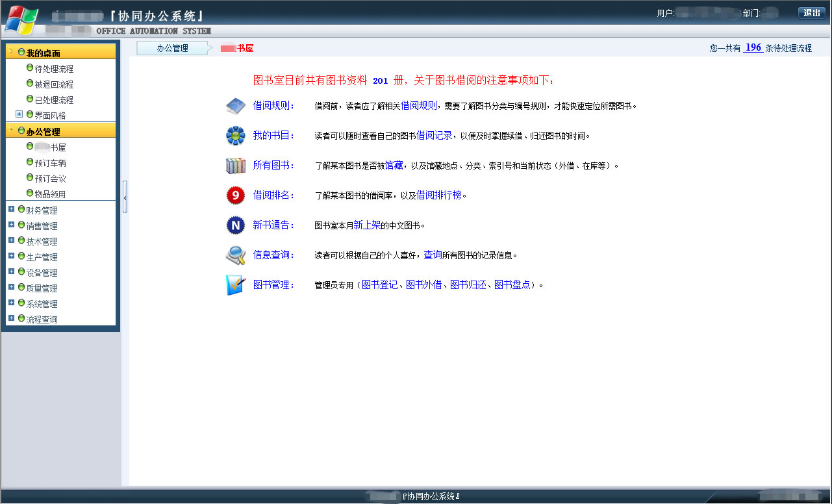
Task: Click the magnifier icon for 信息查询
Action: pos(235,255)
